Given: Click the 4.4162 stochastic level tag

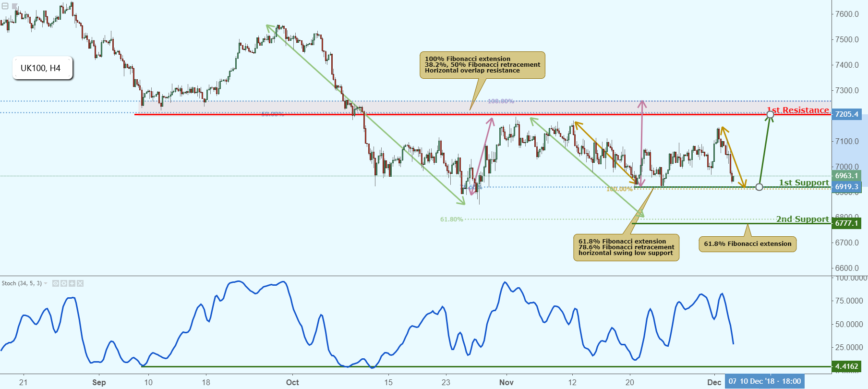Looking at the screenshot, I should [x=847, y=366].
